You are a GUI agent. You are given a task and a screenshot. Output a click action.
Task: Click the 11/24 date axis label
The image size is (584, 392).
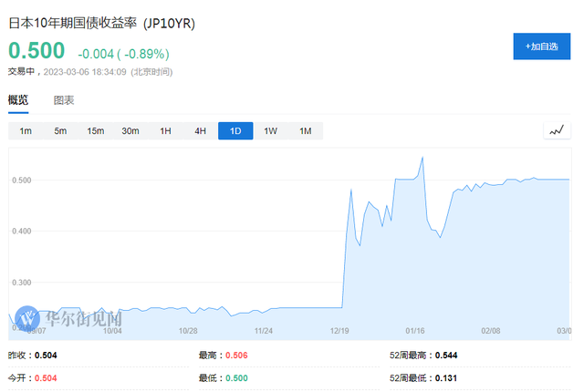pyautogui.click(x=264, y=331)
